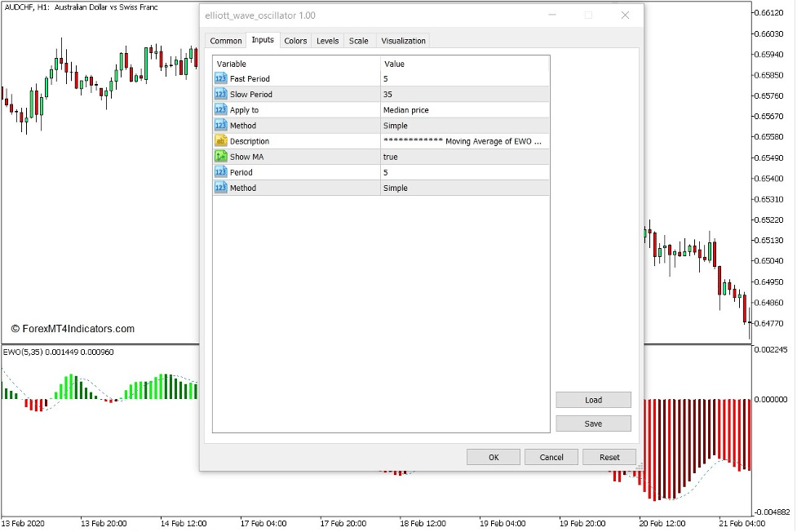Image resolution: width=797 pixels, height=532 pixels.
Task: Click the ForexMT4Indicators.com watermark link
Action: pyautogui.click(x=73, y=328)
